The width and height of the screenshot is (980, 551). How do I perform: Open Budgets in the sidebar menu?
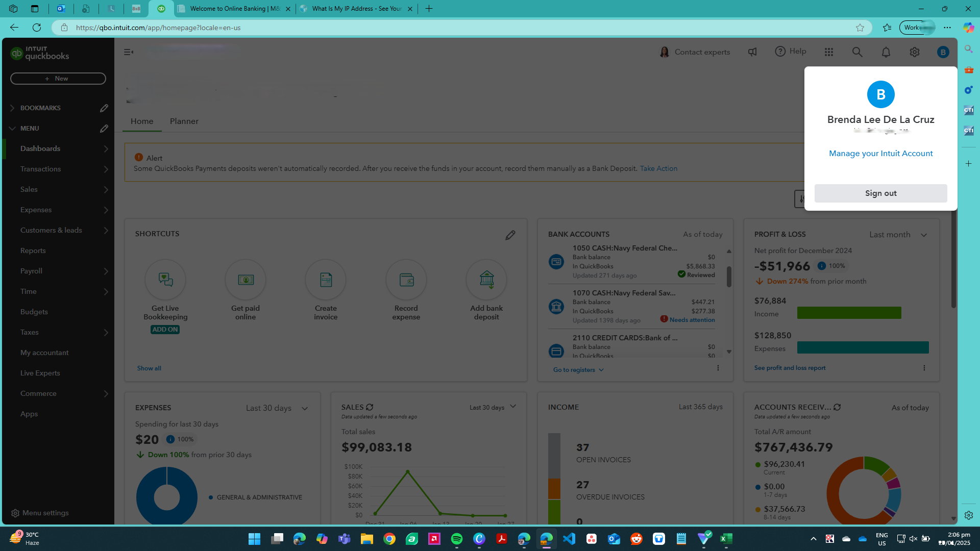[x=34, y=312]
